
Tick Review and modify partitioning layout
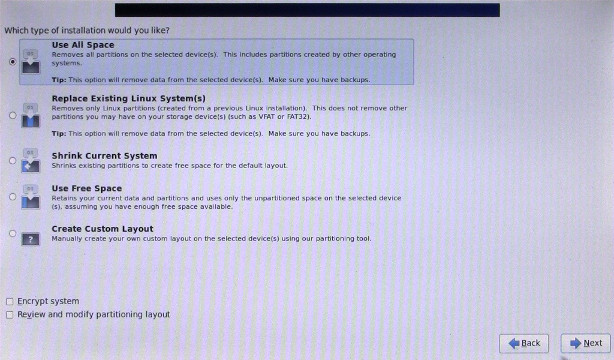click(x=9, y=315)
